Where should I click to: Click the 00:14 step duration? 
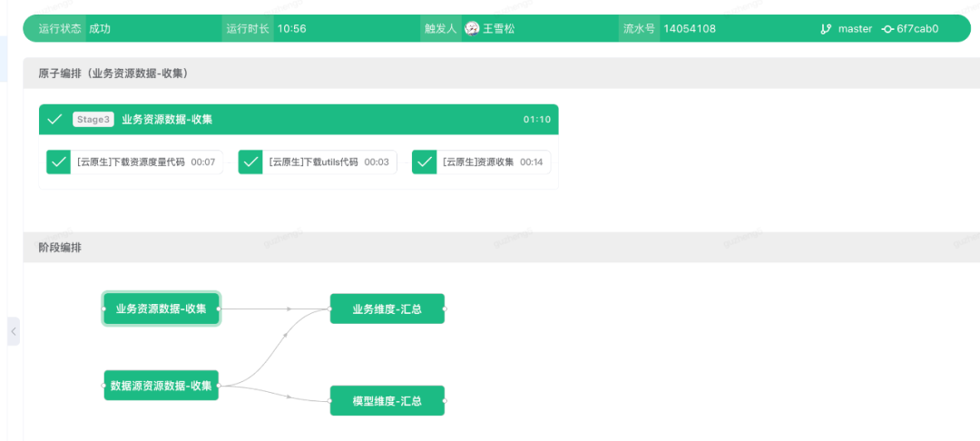click(531, 162)
